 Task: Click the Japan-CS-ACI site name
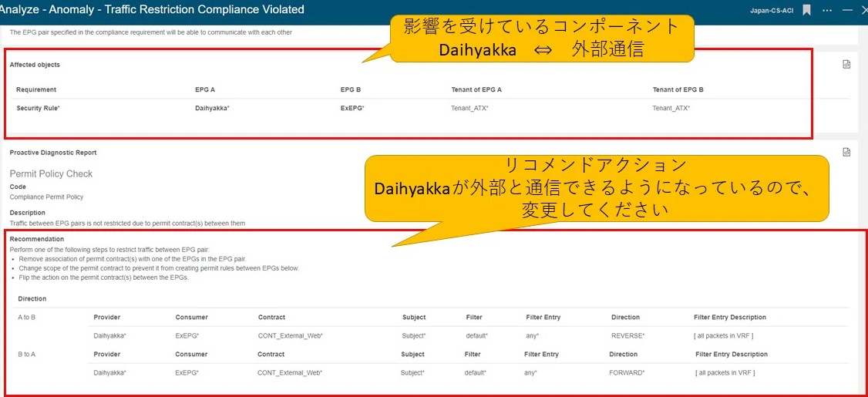[x=772, y=11]
